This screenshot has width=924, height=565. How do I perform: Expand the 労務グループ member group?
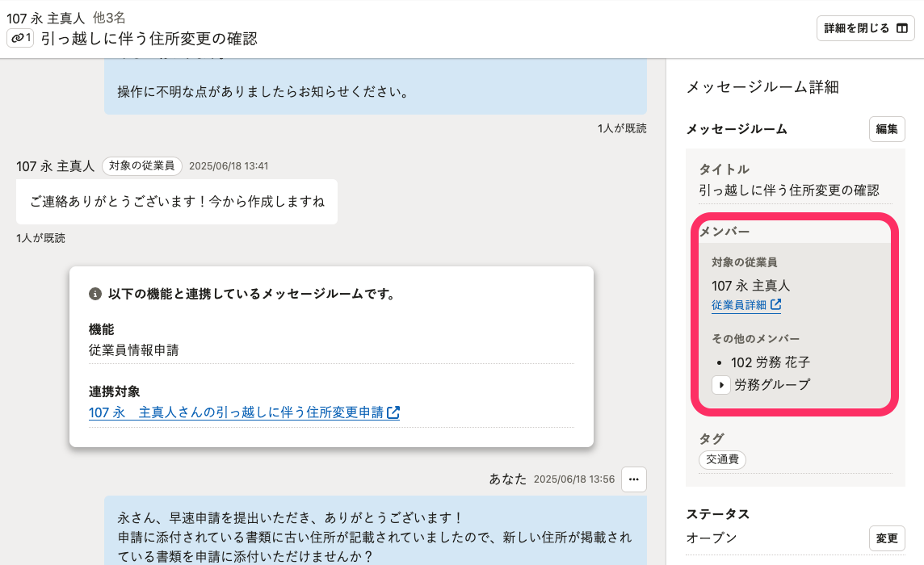tap(720, 385)
